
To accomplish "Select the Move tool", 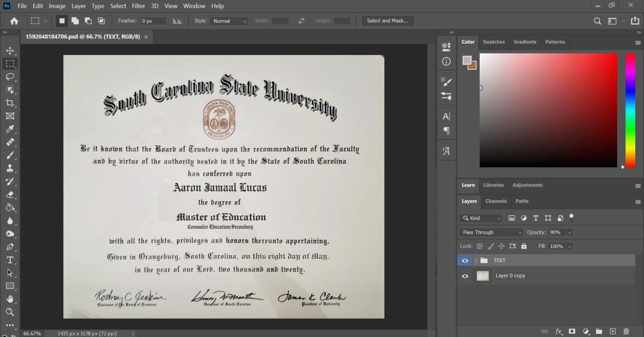I will pyautogui.click(x=10, y=50).
